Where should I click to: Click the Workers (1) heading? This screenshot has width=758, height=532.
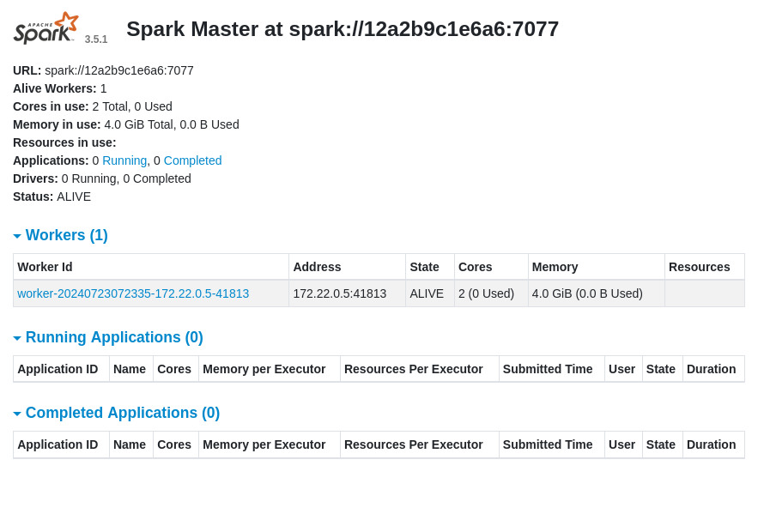[x=67, y=235]
